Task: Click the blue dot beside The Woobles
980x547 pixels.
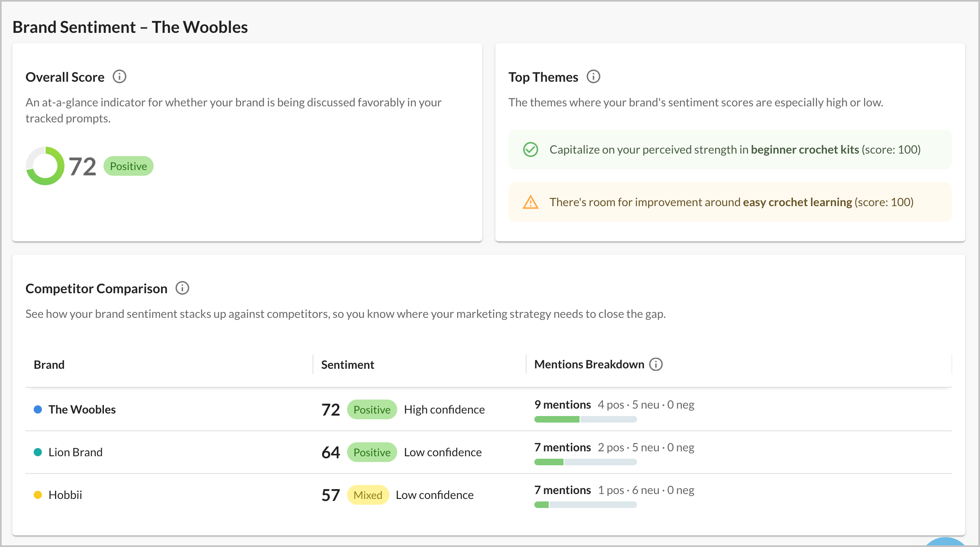Action: 38,409
